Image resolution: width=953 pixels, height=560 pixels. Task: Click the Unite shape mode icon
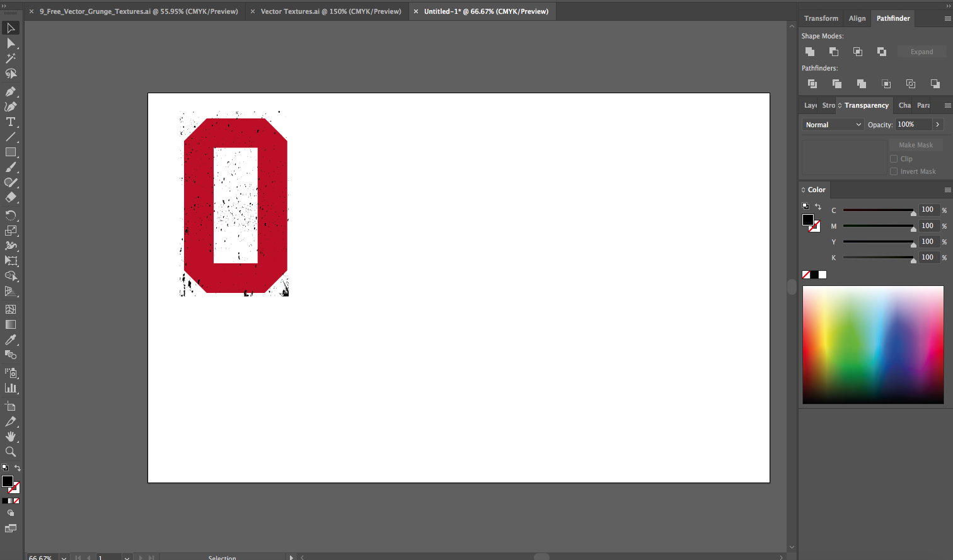810,52
